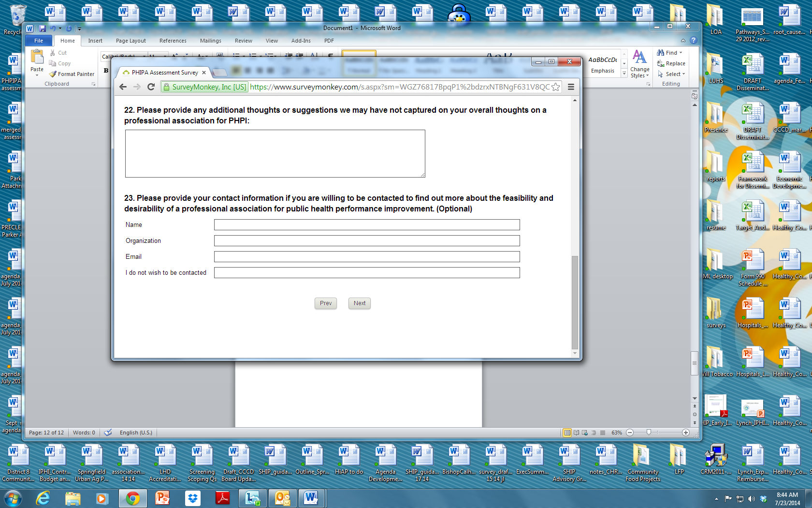Image resolution: width=812 pixels, height=508 pixels.
Task: Open the File tab in Word
Action: pos(39,41)
